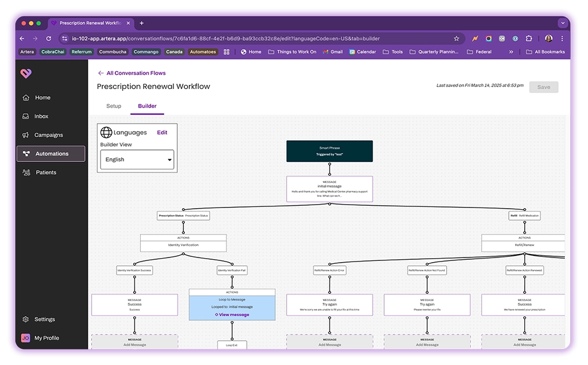Click the Languages globe icon
This screenshot has height=365, width=588.
point(106,132)
